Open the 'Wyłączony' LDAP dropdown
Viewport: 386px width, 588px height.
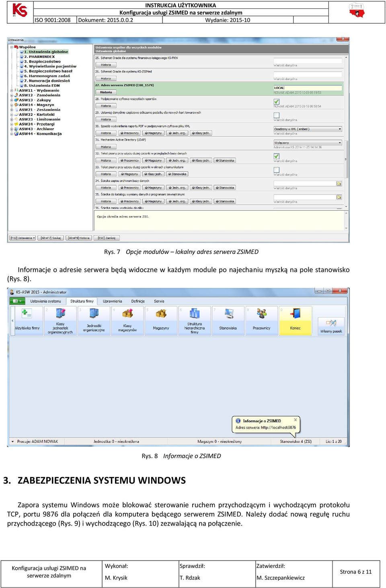(308, 143)
